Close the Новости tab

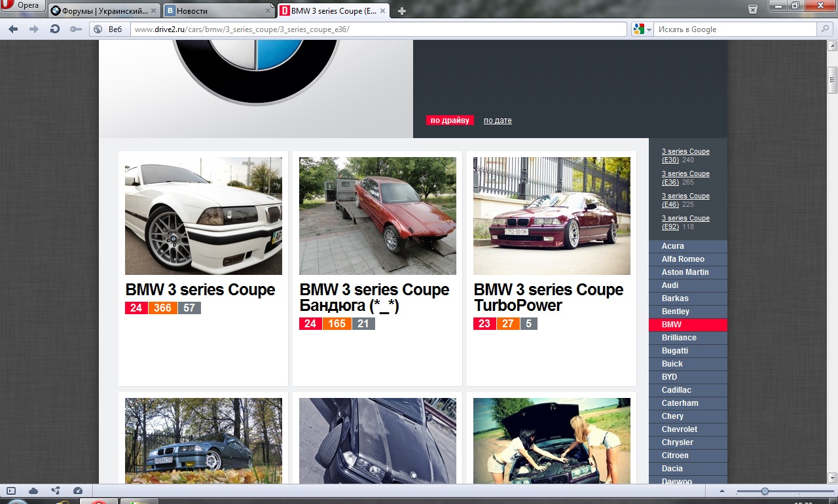click(269, 11)
